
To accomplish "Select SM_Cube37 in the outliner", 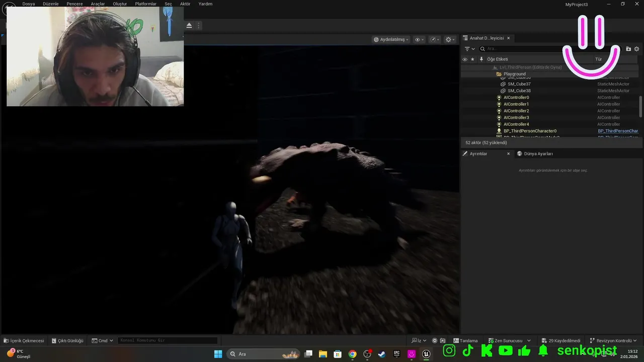I will click(x=519, y=84).
